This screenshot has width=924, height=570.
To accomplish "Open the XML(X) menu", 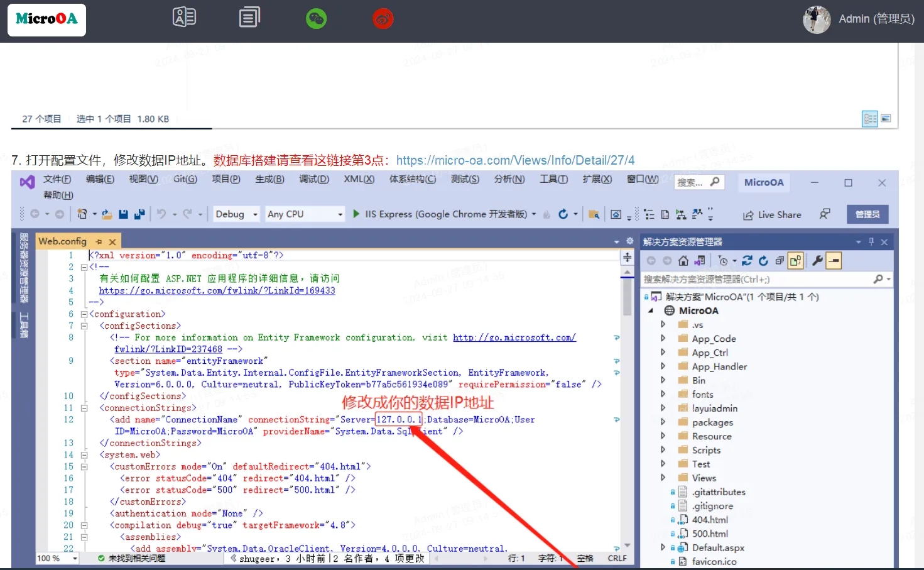I will (359, 179).
